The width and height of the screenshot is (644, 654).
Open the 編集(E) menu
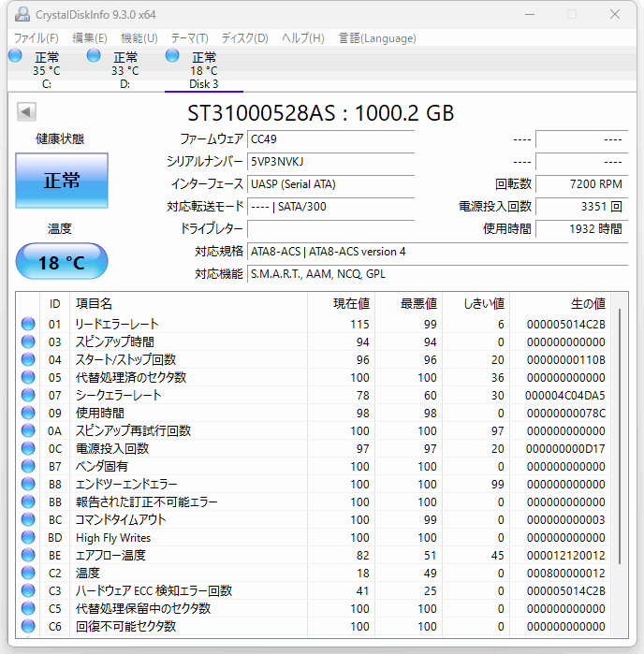89,38
